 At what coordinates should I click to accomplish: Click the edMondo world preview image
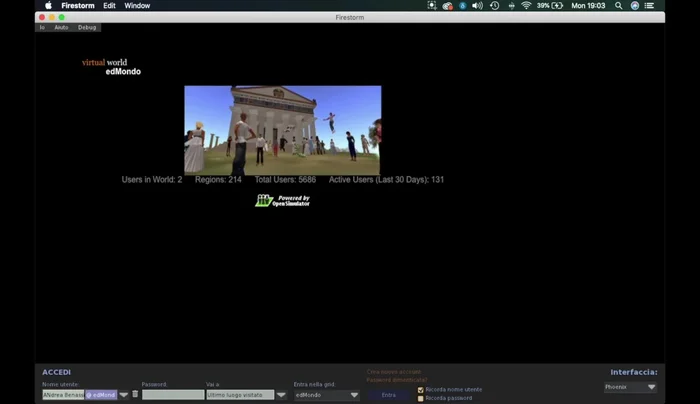click(x=282, y=130)
